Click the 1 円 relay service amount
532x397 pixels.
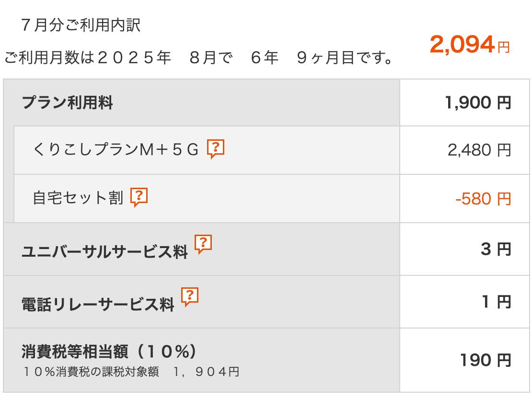pyautogui.click(x=497, y=302)
